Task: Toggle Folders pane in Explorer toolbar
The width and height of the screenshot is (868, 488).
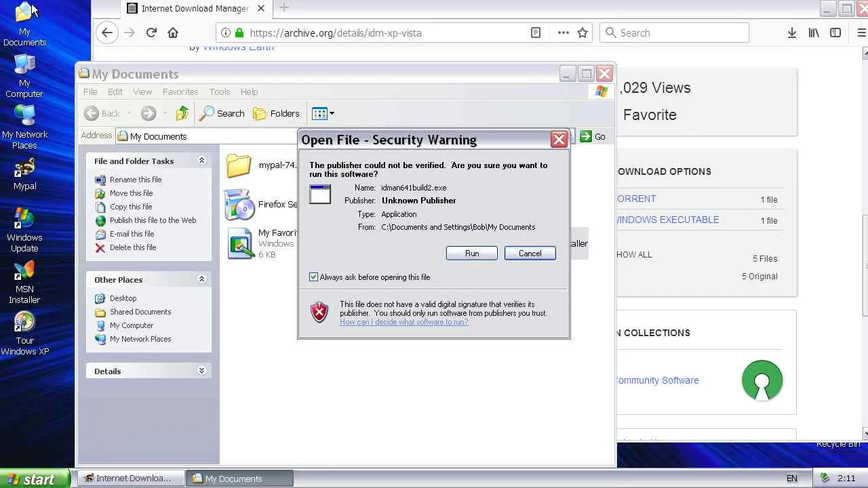Action: (x=276, y=113)
